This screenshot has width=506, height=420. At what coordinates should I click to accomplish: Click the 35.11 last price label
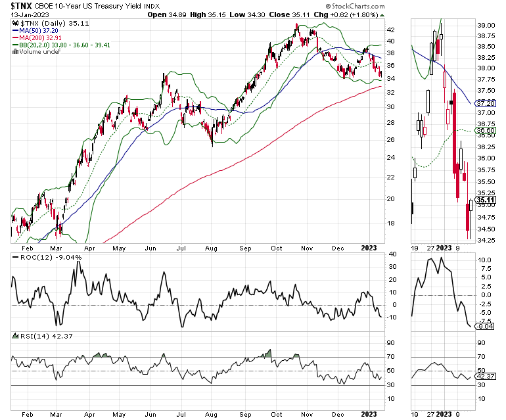coord(486,200)
